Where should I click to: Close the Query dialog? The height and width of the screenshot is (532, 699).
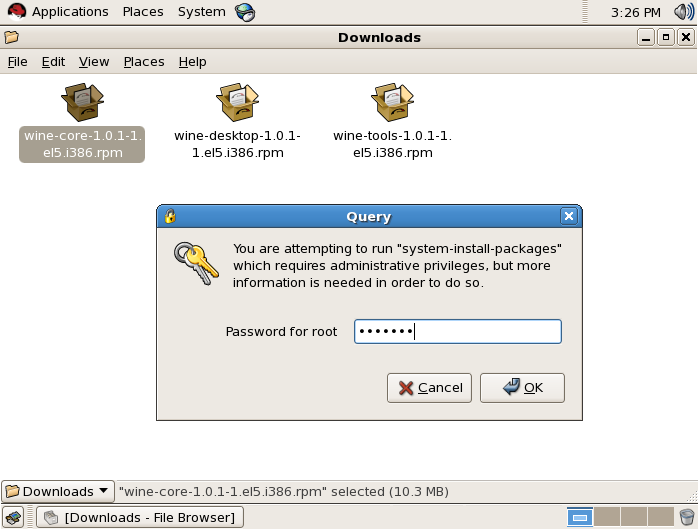pyautogui.click(x=569, y=216)
